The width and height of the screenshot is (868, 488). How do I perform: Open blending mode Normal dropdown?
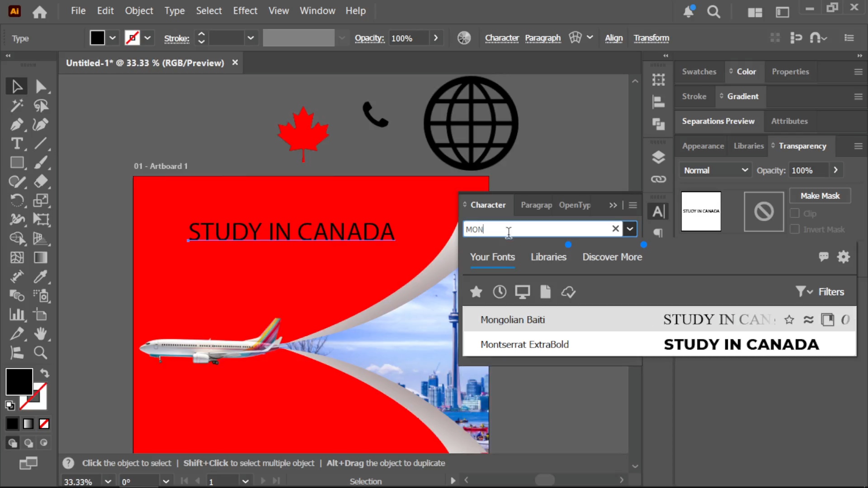715,170
